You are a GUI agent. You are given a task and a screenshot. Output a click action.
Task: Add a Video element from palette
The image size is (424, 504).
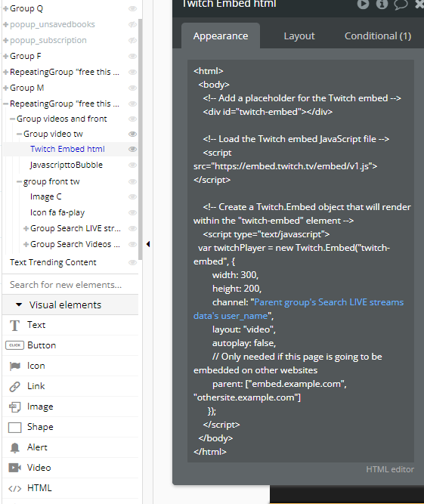(70, 468)
